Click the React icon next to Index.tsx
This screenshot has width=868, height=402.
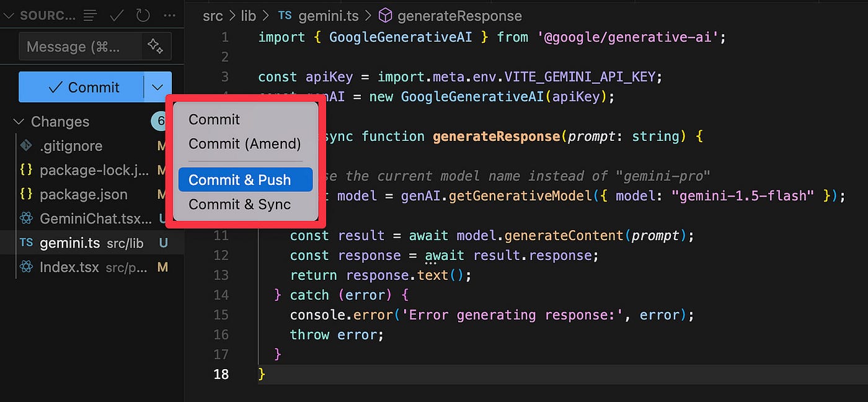[x=26, y=267]
